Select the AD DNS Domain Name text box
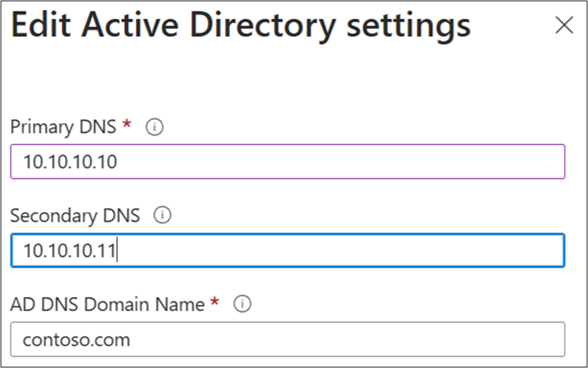This screenshot has height=368, width=588. [x=288, y=340]
